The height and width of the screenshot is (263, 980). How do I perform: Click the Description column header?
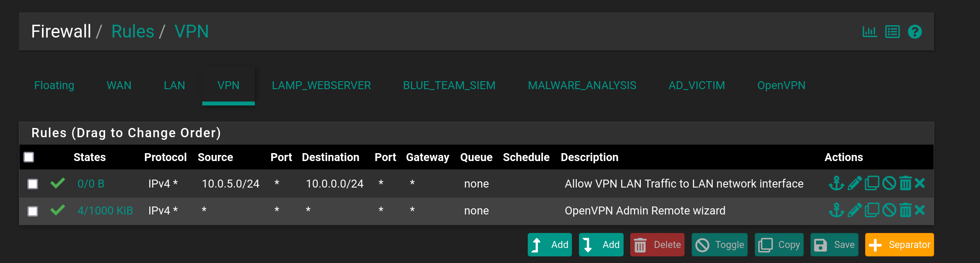[x=590, y=157]
